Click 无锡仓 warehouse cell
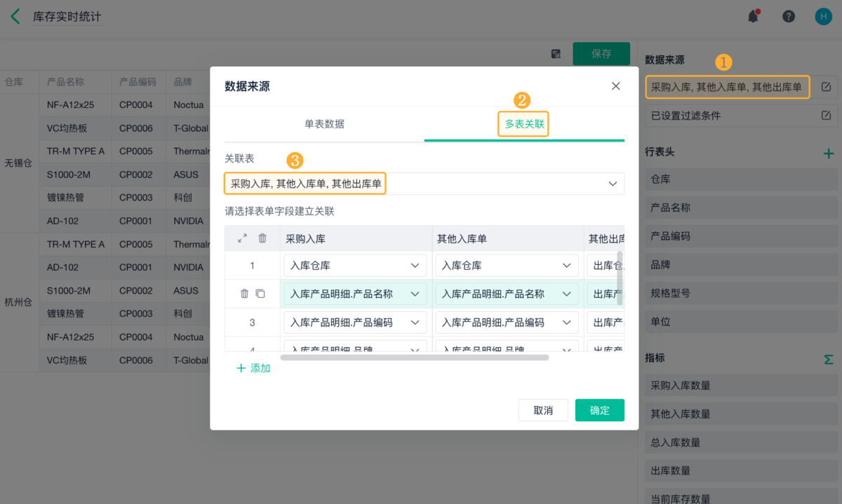 click(x=18, y=163)
